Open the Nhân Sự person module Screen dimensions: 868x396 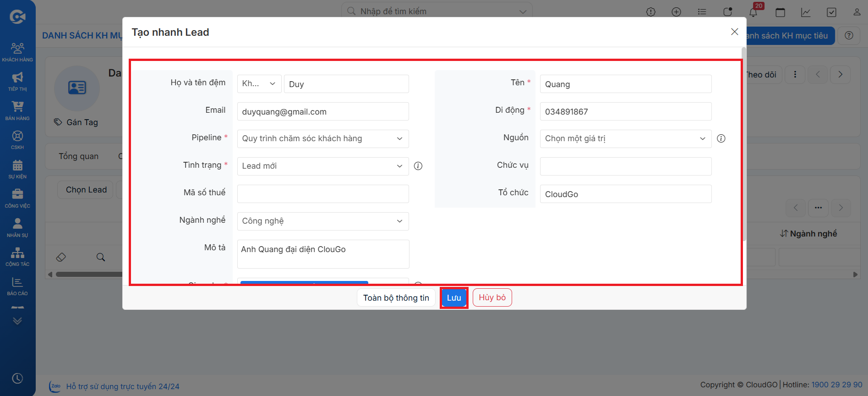coord(17,228)
